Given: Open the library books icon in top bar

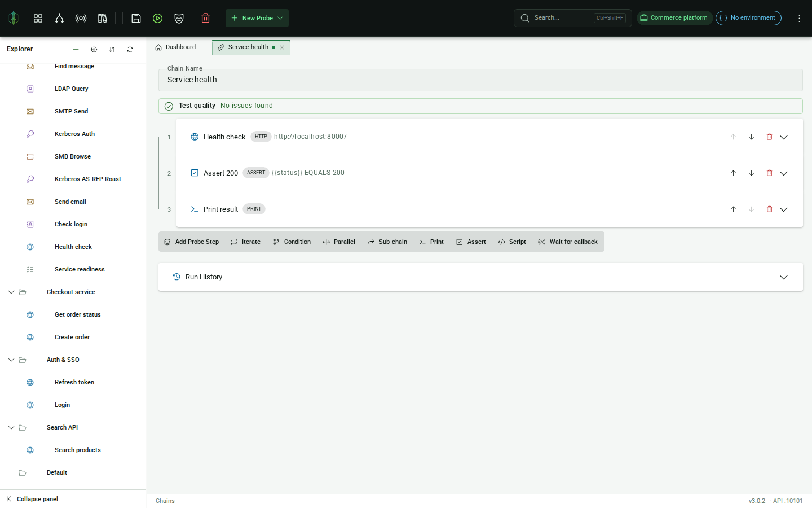Looking at the screenshot, I should (x=102, y=18).
